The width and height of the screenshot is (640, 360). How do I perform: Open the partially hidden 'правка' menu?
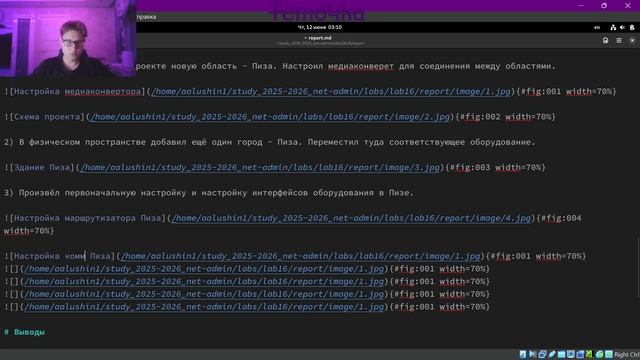[146, 17]
